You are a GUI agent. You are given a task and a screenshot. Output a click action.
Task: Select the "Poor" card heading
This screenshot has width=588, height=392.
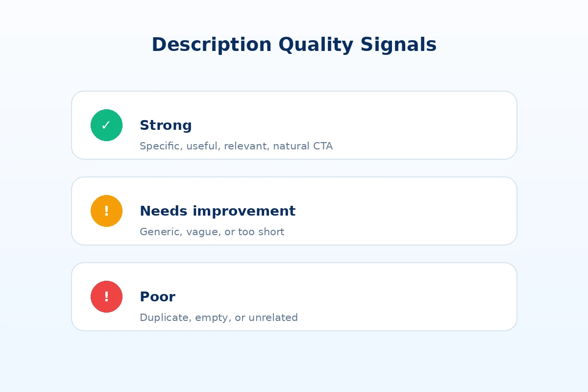pyautogui.click(x=157, y=297)
